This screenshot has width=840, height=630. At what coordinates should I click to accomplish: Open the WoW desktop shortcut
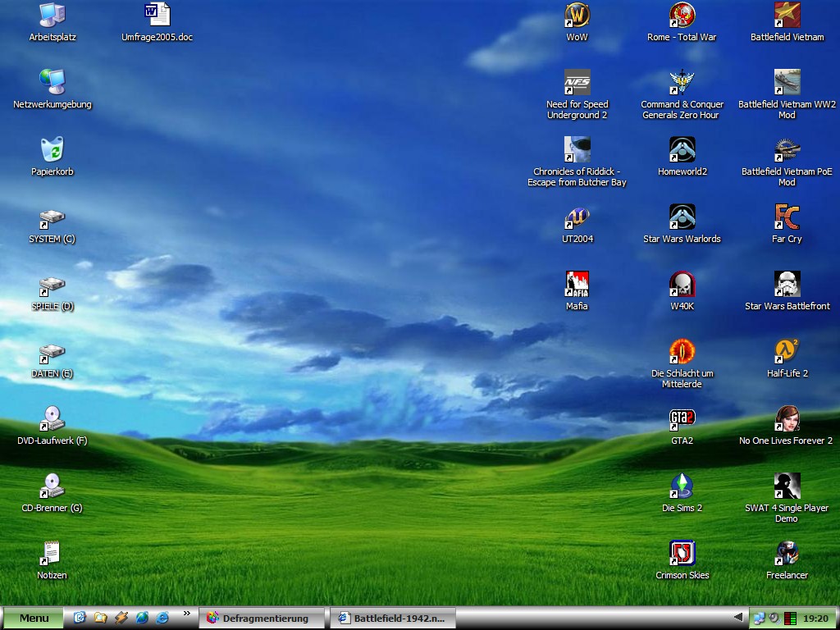tap(577, 16)
